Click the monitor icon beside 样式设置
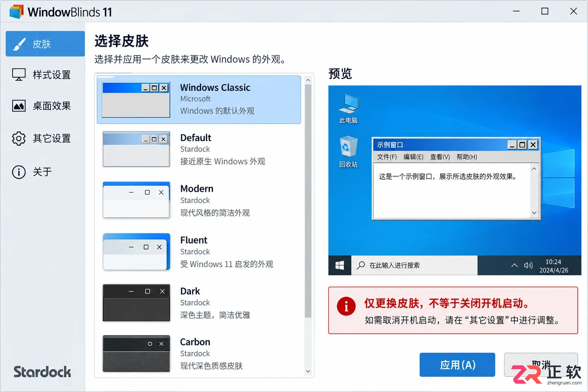Screen dimensions: 588x392 19,75
